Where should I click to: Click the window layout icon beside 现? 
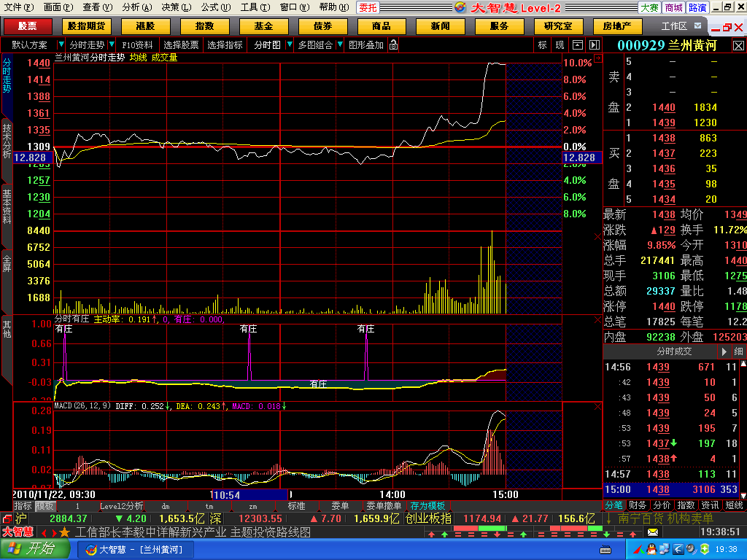(x=577, y=45)
